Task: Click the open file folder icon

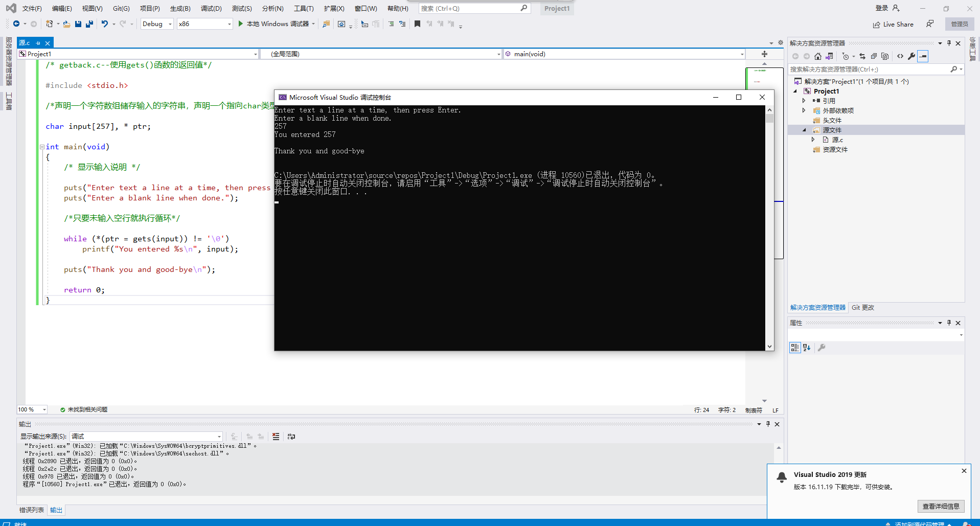Action: tap(66, 24)
